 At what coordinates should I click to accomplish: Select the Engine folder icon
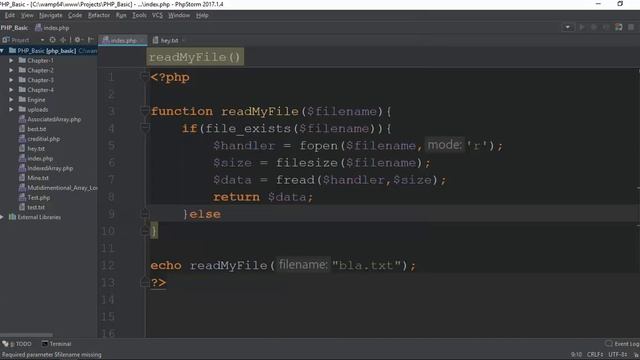point(22,100)
